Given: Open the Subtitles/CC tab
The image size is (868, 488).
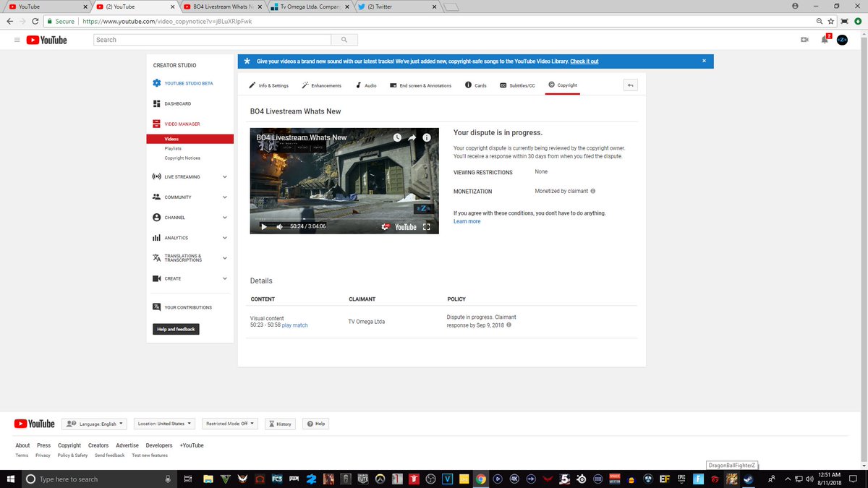Looking at the screenshot, I should (517, 85).
